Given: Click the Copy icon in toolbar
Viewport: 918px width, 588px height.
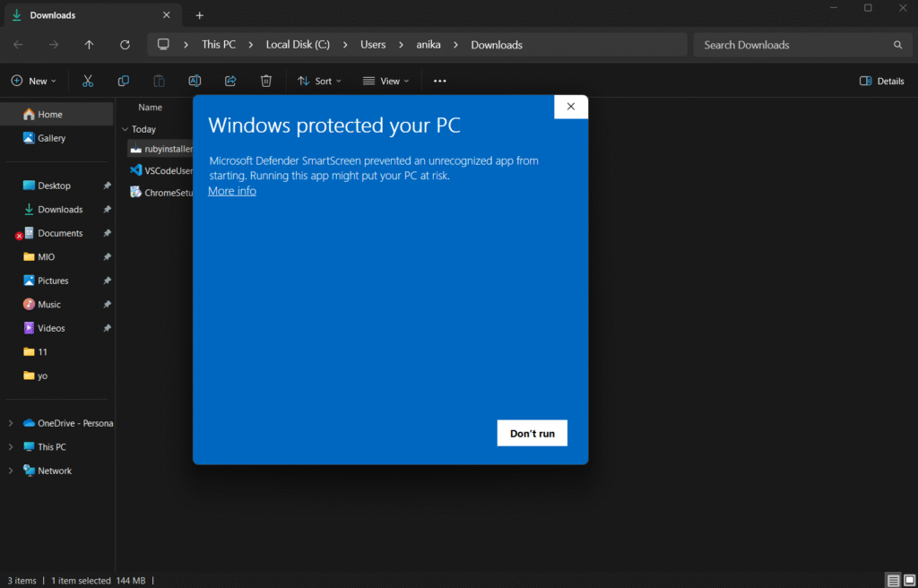Looking at the screenshot, I should [124, 81].
